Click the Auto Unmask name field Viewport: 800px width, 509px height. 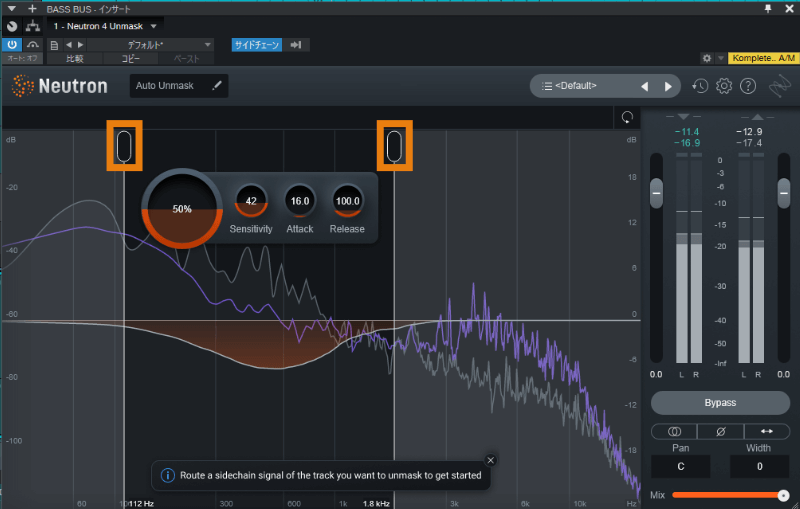click(x=179, y=86)
